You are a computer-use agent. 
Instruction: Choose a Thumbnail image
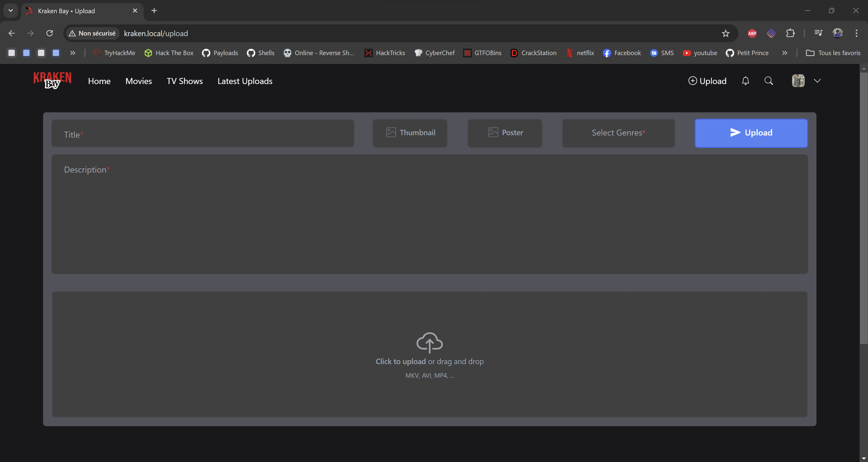410,133
